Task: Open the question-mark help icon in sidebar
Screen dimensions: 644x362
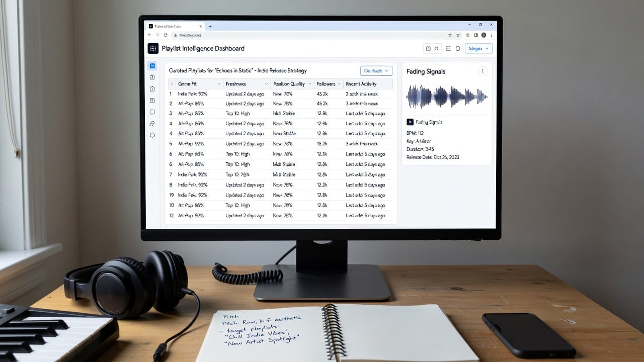Action: click(152, 101)
